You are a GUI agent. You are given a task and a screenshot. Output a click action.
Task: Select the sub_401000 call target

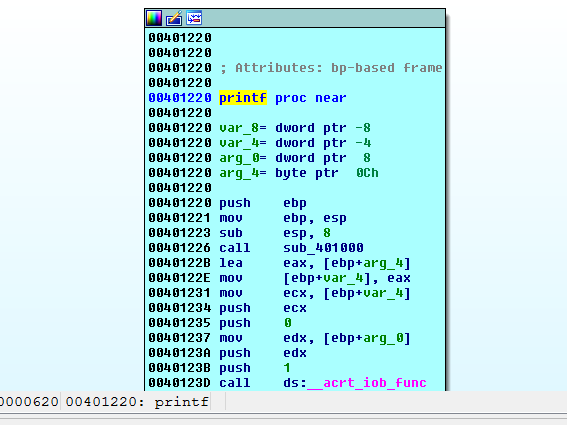pos(323,248)
